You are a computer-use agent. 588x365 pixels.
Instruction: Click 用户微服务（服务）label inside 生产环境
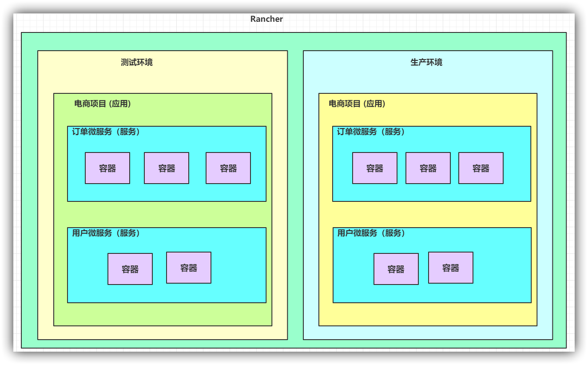click(371, 233)
